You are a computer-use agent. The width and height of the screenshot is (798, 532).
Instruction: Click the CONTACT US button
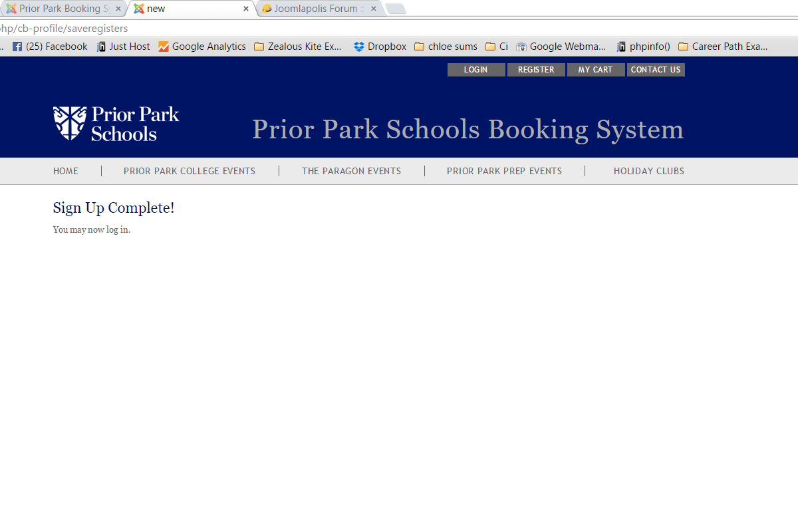click(656, 70)
